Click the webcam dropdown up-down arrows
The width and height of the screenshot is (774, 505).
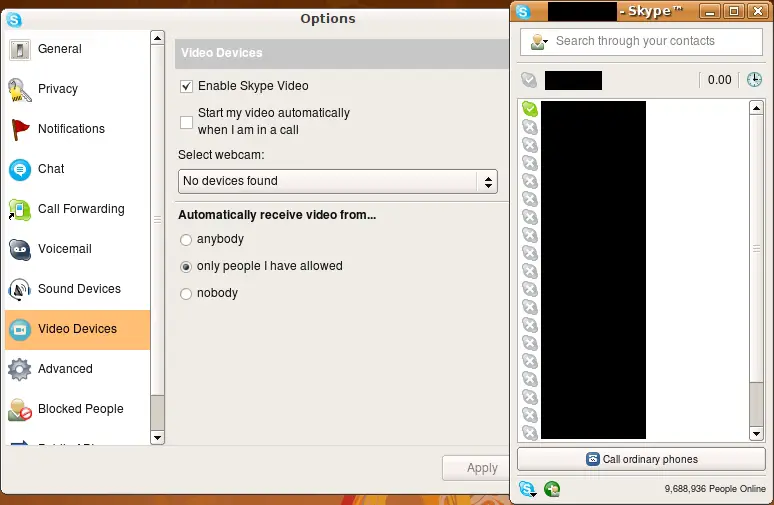pos(488,182)
